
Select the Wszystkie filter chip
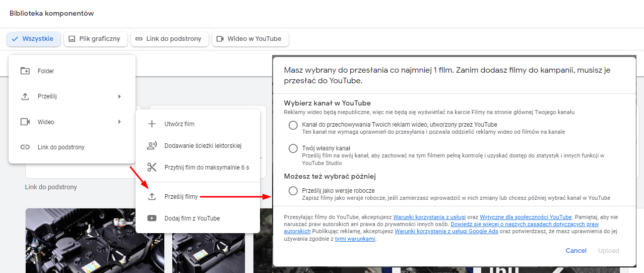tap(34, 39)
